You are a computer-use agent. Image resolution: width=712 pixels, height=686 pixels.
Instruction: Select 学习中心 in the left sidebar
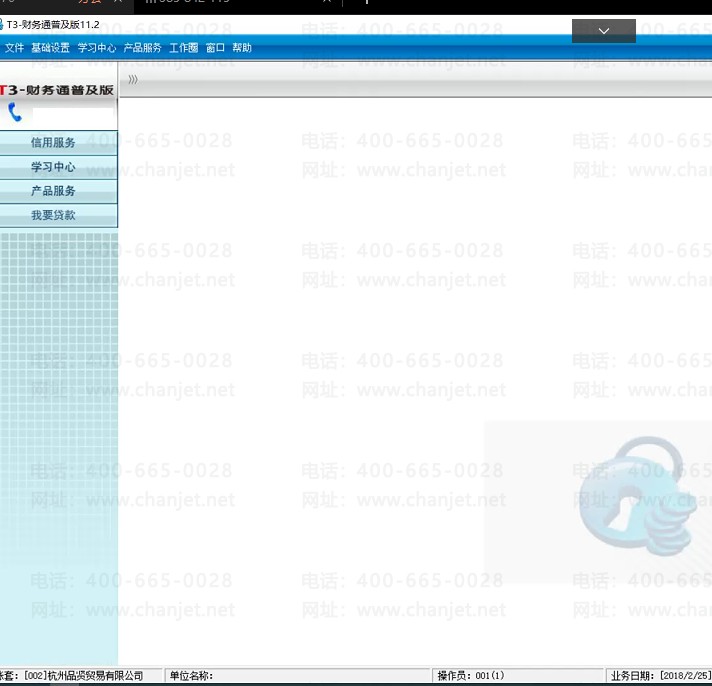coord(58,167)
